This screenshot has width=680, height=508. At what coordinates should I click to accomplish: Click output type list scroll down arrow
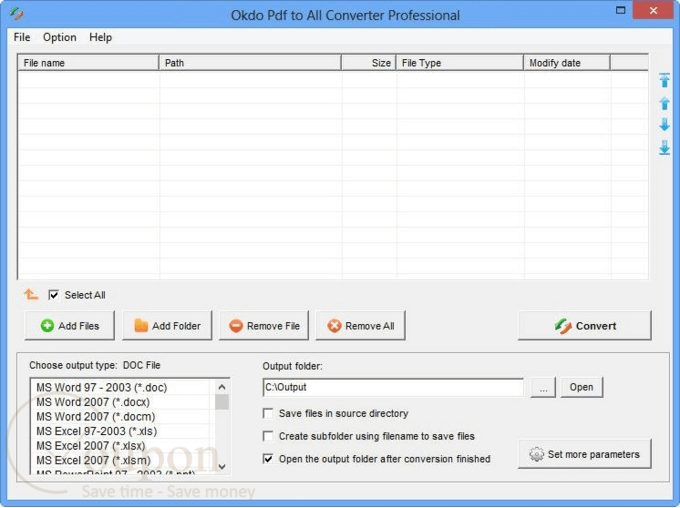coord(222,467)
